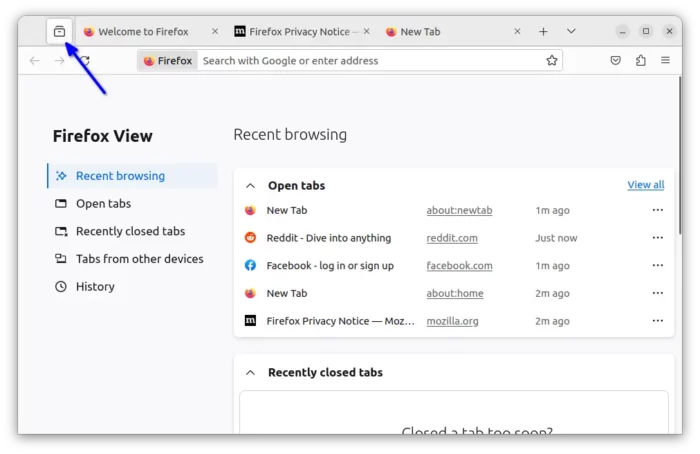Open Save to Pocket button
700x454 pixels.
tap(615, 60)
